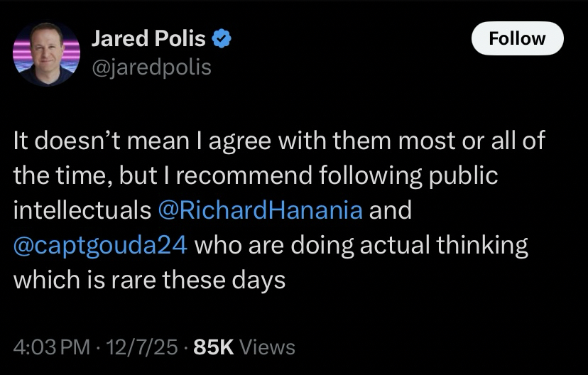The height and width of the screenshot is (375, 588).
Task: Click the @jaredpolis handle
Action: pos(151,67)
